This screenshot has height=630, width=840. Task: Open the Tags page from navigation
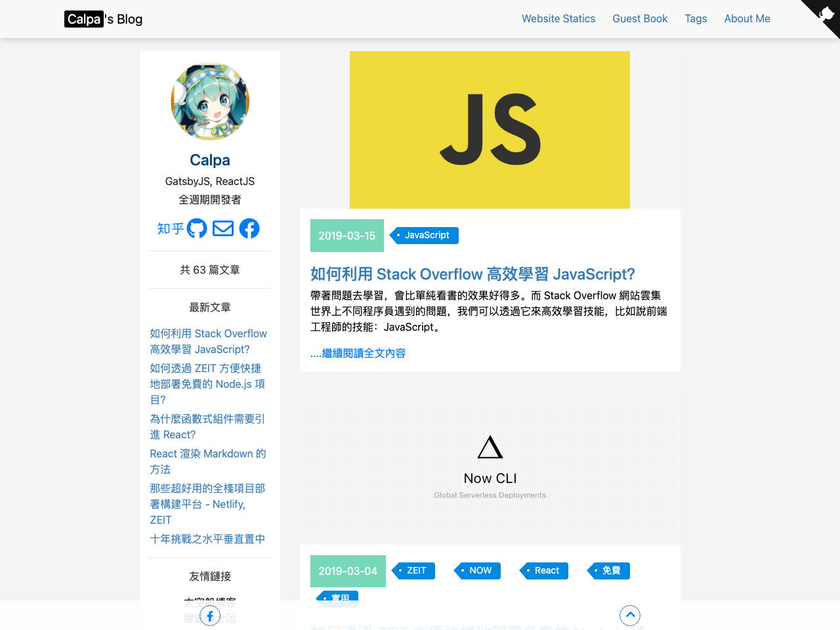click(x=696, y=18)
